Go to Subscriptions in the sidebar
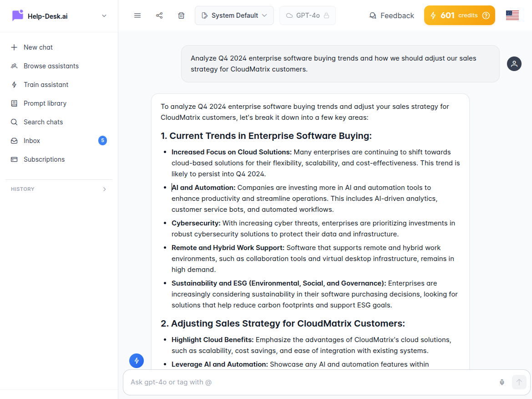The width and height of the screenshot is (532, 399). [x=44, y=159]
